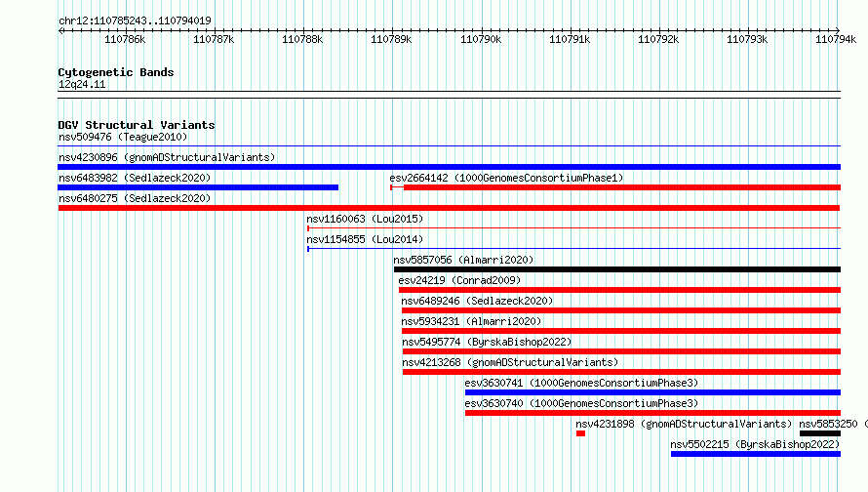Click the 110787k ruler tick label

coord(214,39)
